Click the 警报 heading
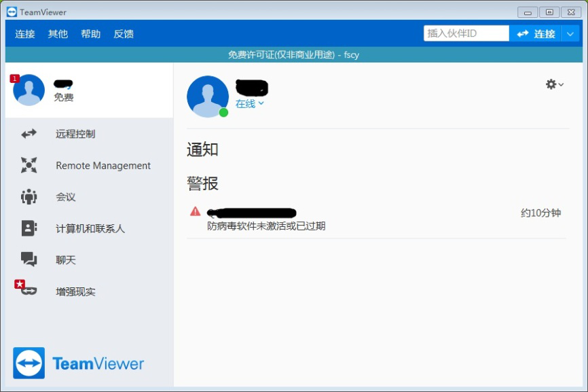588x392 pixels. (202, 183)
